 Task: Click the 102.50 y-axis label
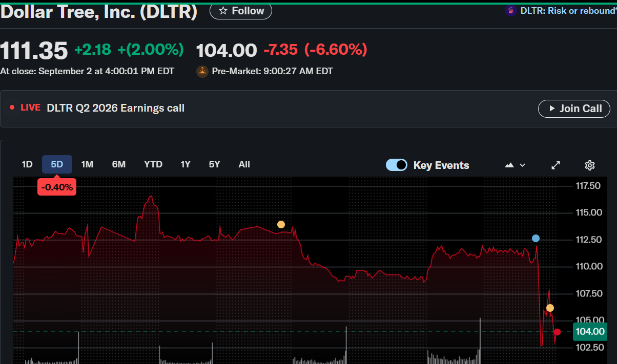click(588, 347)
